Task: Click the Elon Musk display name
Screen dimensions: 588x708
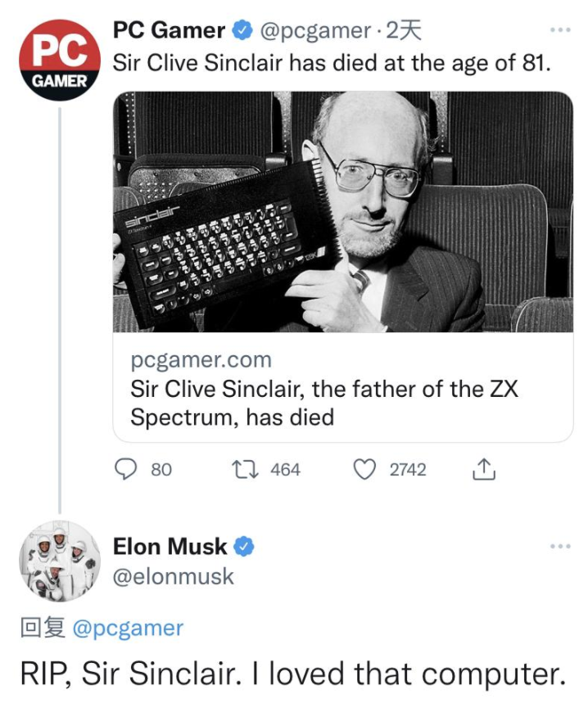Action: tap(170, 547)
